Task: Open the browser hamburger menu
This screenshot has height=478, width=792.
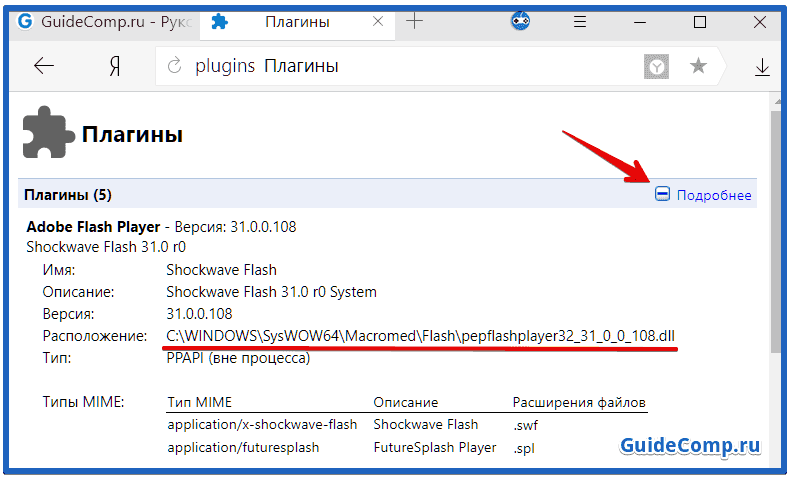Action: coord(580,22)
